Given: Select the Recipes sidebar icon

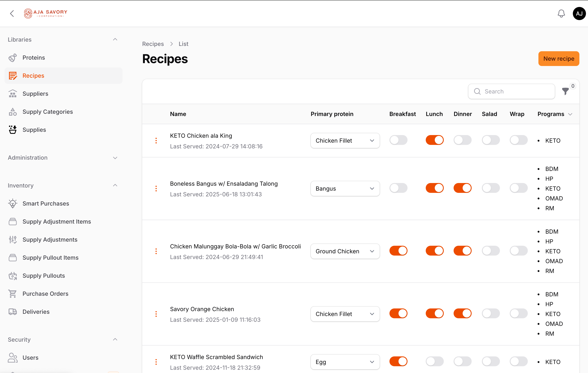Looking at the screenshot, I should point(13,75).
